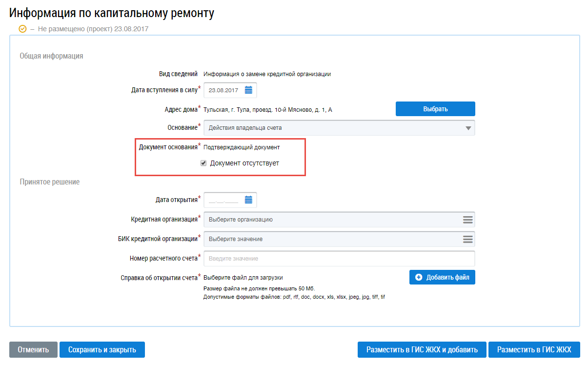Click the Разместить в ГИС ЖКХ button

534,350
